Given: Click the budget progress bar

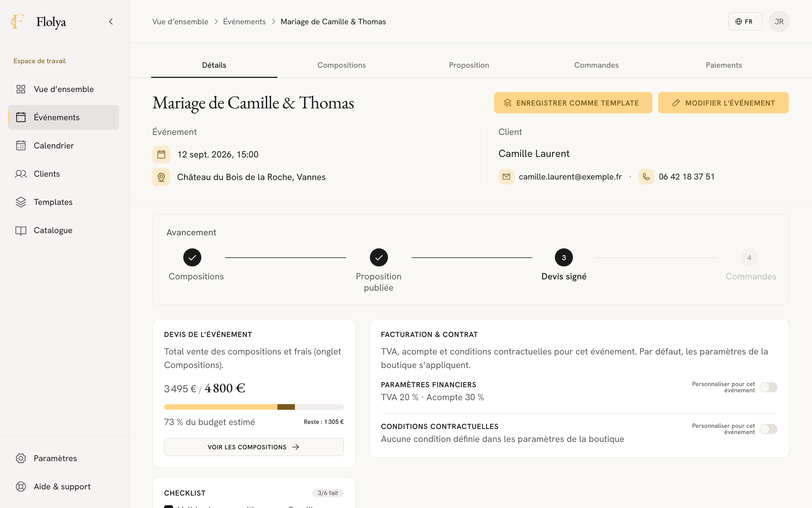Looking at the screenshot, I should point(254,407).
